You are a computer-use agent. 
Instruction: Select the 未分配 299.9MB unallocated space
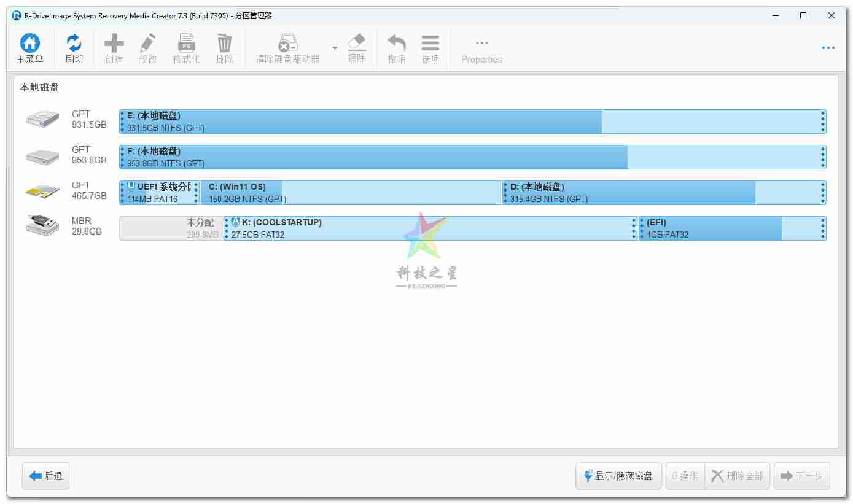point(171,228)
